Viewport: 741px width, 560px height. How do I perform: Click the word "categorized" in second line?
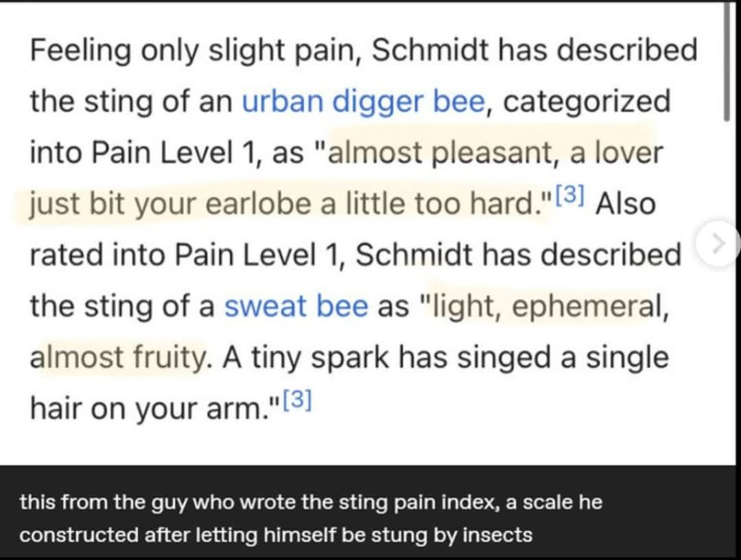(586, 102)
